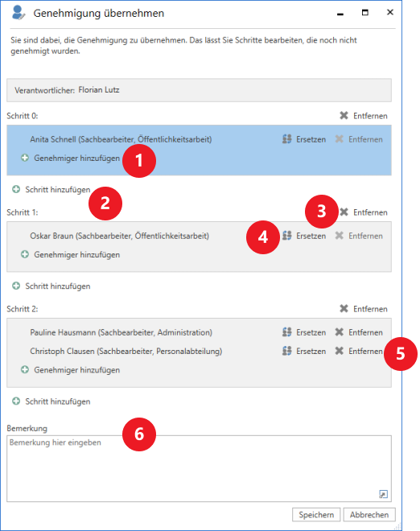Click 'Entfernen' for Christoph Clausen
The image size is (420, 531).
pyautogui.click(x=365, y=352)
